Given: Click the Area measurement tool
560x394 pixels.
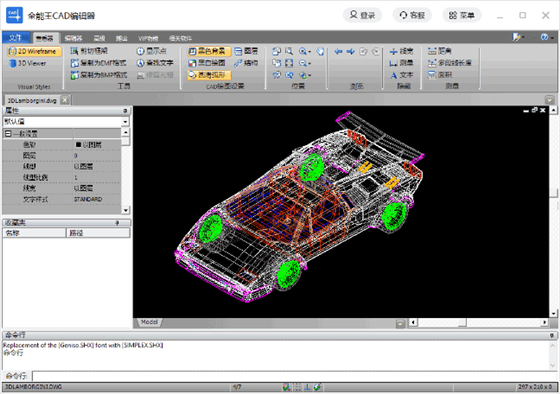Looking at the screenshot, I should pos(440,75).
